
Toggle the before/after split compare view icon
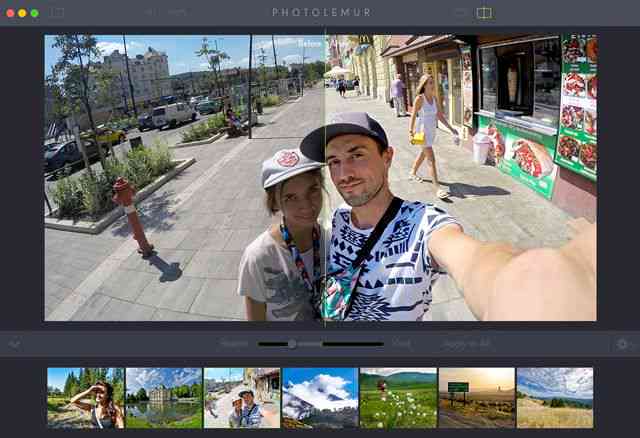484,13
